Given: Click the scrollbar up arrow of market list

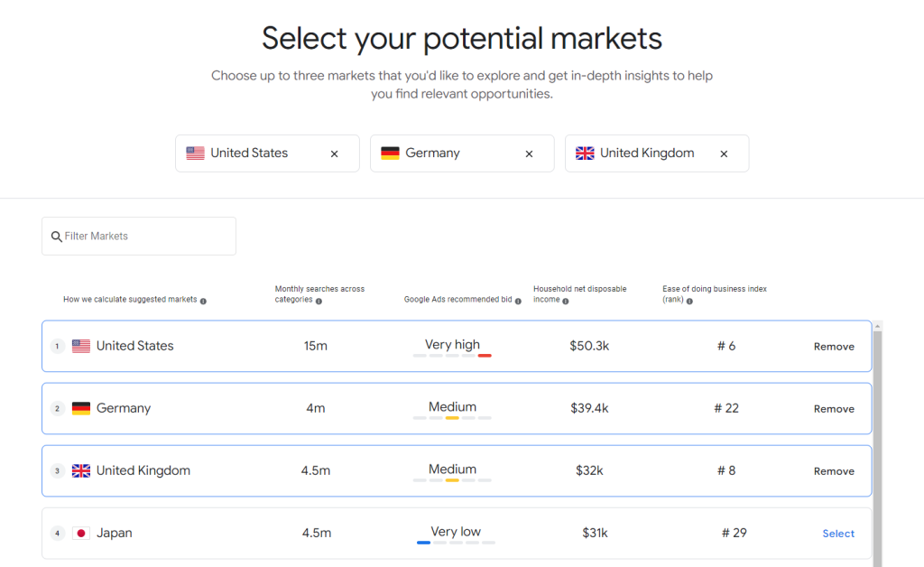Looking at the screenshot, I should [877, 326].
